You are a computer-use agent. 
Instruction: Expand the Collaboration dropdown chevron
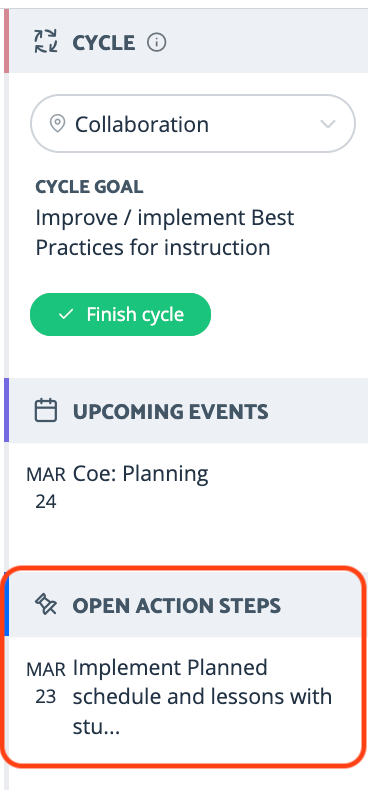click(x=328, y=124)
